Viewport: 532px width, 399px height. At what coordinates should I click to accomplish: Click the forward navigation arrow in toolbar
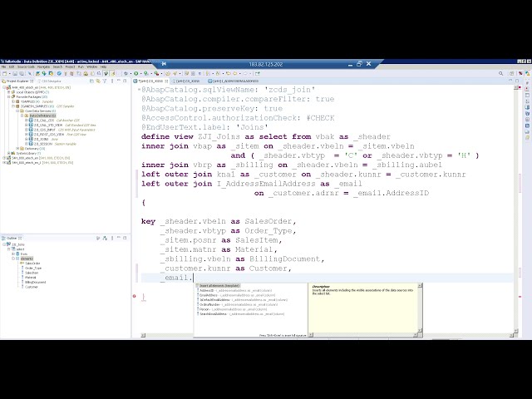(245, 74)
